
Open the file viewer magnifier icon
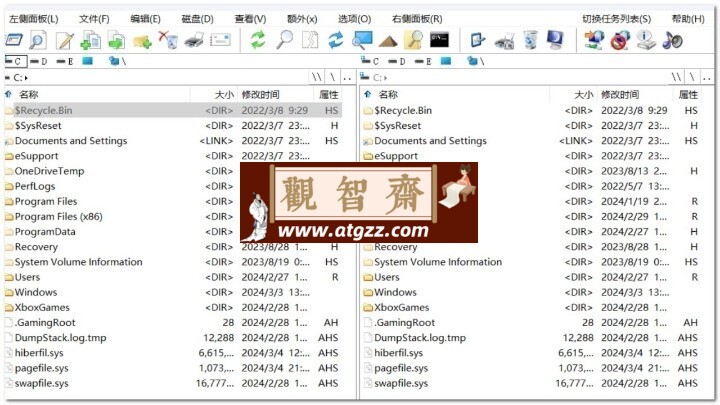pyautogui.click(x=38, y=40)
